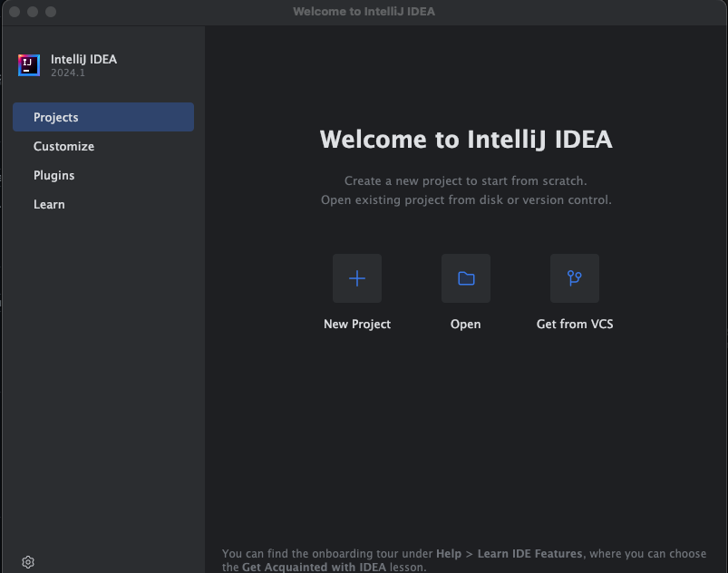Screen dimensions: 728x573
Task: Click the Get from VCS branch icon
Action: tap(574, 278)
